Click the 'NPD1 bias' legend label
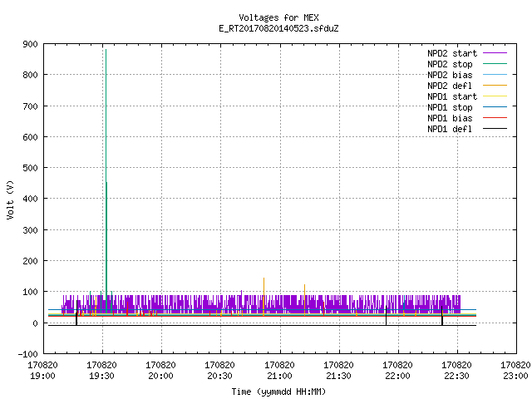Viewport: 532px width, 399px height. click(450, 118)
